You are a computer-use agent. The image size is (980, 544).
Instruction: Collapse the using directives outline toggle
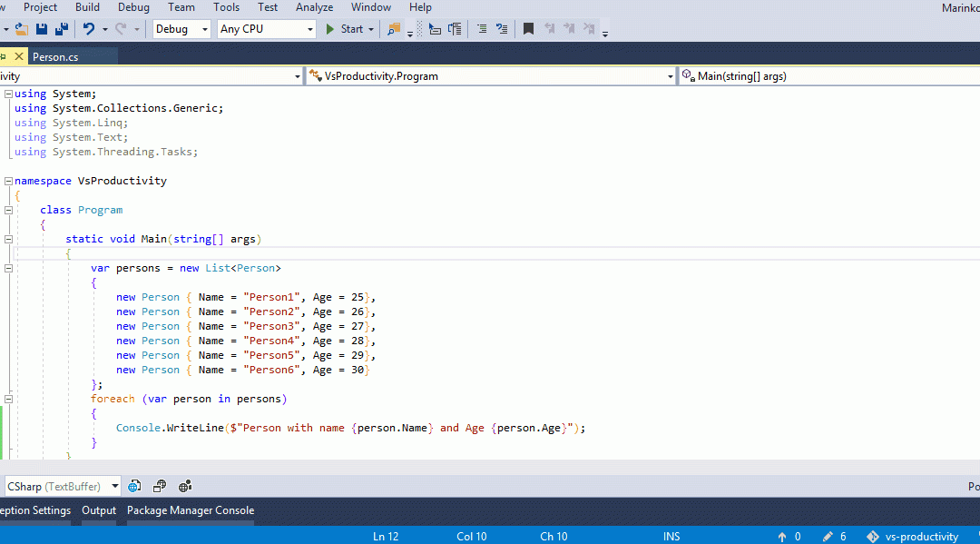(8, 94)
